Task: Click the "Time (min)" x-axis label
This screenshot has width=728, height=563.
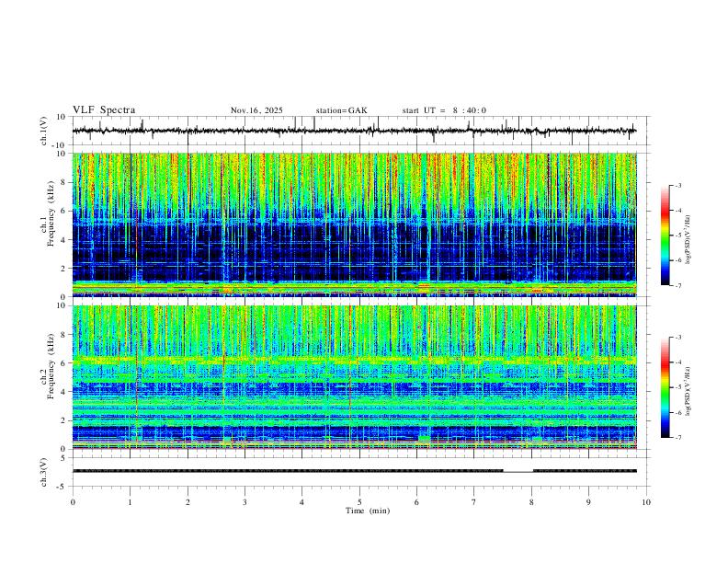Action: [x=368, y=511]
